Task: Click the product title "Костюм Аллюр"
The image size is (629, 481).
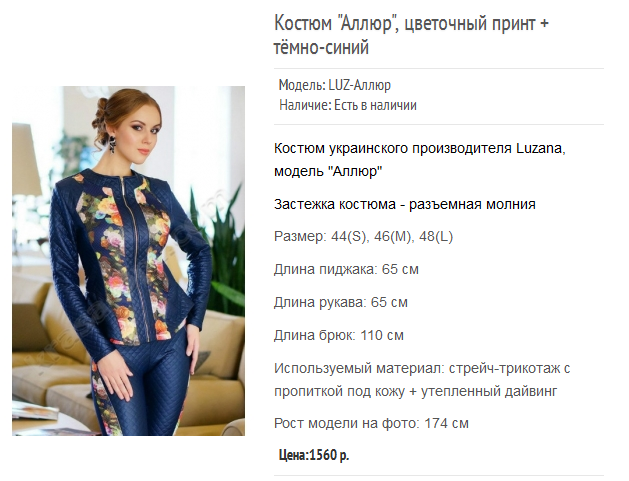Action: pos(411,35)
